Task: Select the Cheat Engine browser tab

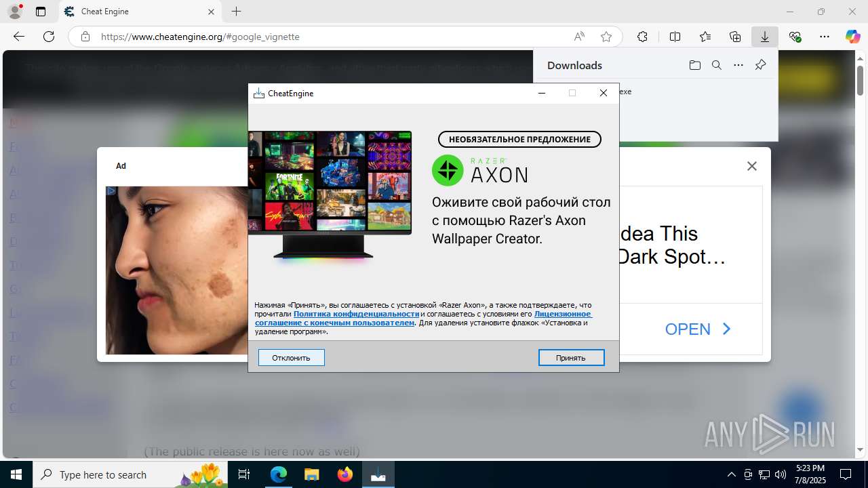Action: (140, 12)
